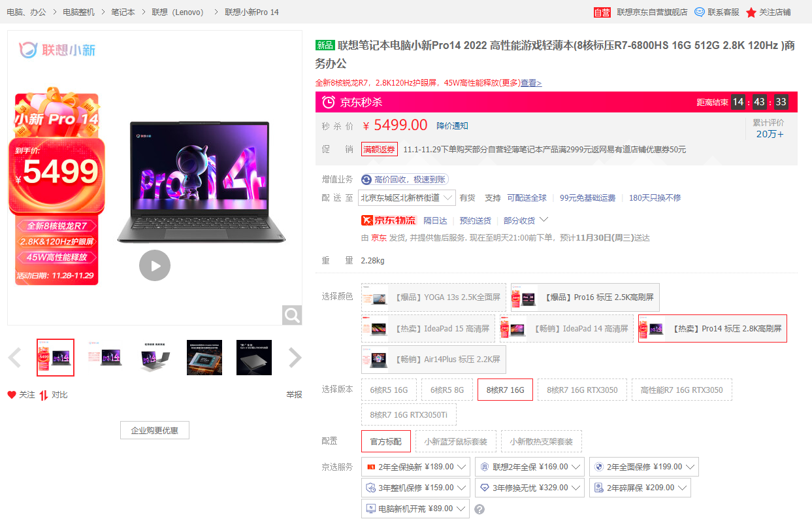
Task: Click the 降价通知 price alert link
Action: click(452, 126)
